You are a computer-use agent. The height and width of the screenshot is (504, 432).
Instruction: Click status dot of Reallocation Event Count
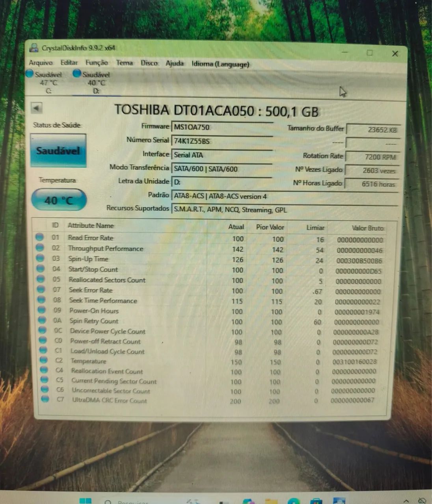pos(45,370)
